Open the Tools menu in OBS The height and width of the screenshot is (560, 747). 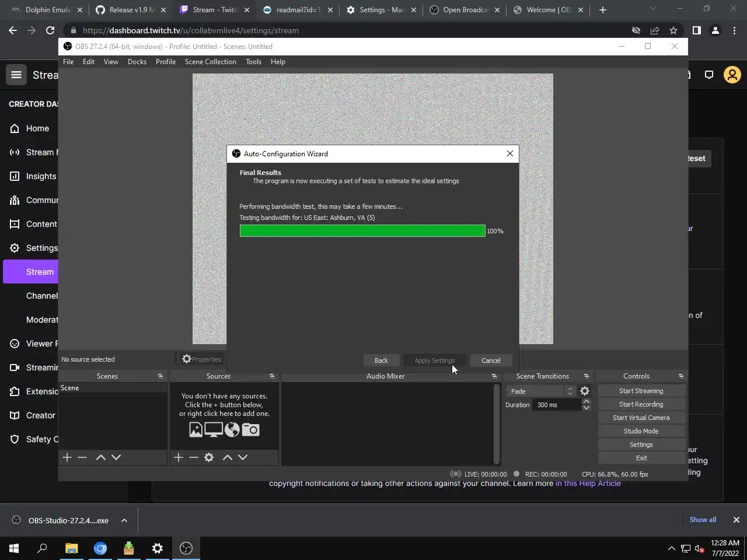coord(253,62)
